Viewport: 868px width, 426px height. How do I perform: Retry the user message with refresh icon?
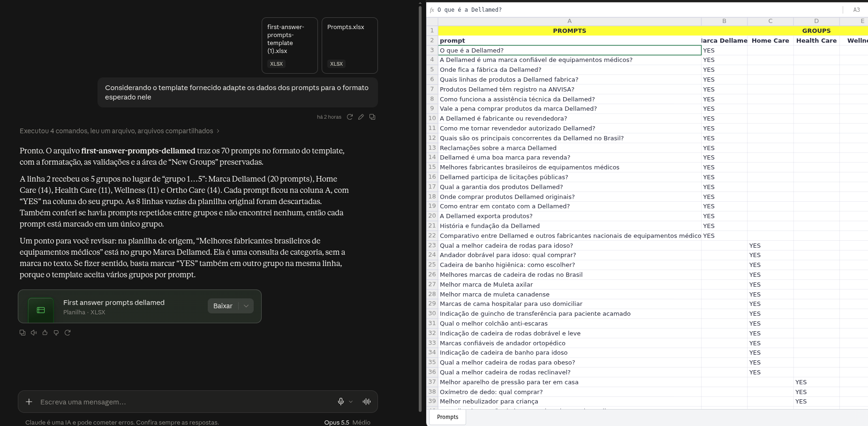[350, 117]
